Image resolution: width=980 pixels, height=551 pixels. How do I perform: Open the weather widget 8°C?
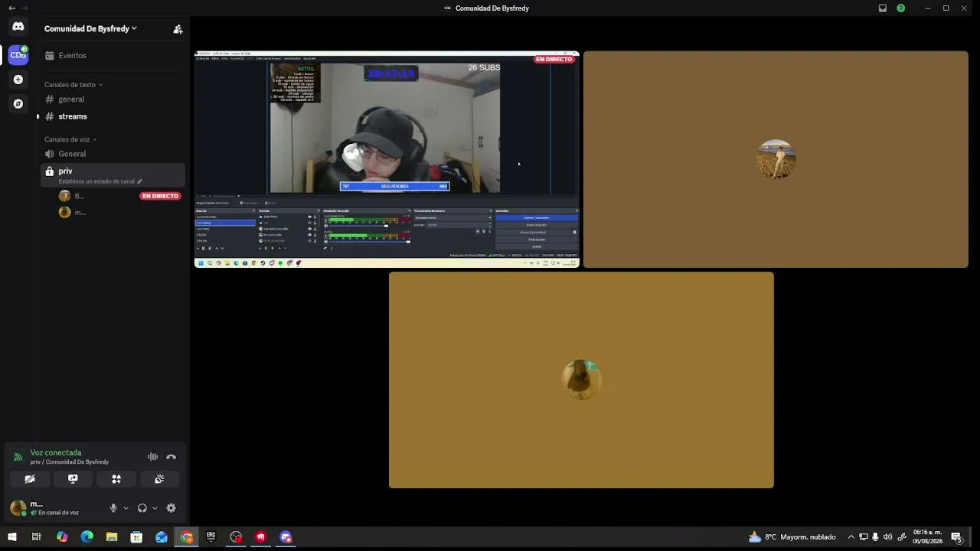point(792,537)
